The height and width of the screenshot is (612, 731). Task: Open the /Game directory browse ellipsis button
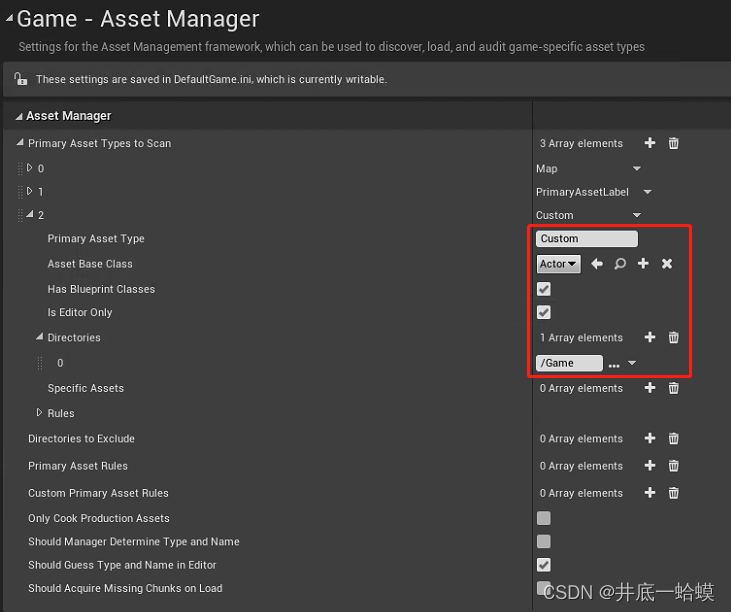(614, 365)
